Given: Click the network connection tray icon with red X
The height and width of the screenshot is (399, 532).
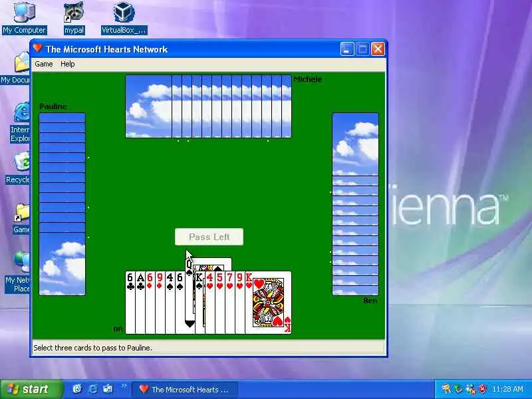Looking at the screenshot, I should [471, 389].
